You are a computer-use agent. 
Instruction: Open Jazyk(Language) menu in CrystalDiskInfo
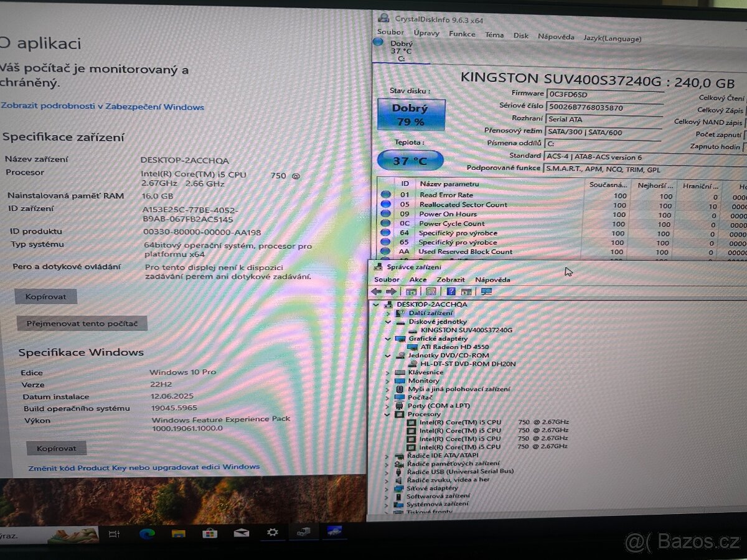click(x=612, y=38)
